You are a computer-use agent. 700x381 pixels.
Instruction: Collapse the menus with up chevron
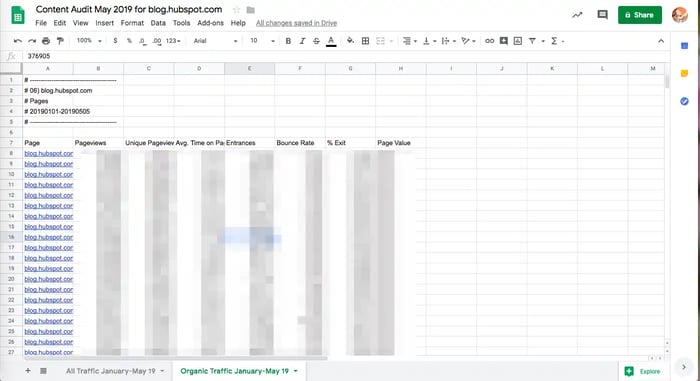tap(661, 41)
